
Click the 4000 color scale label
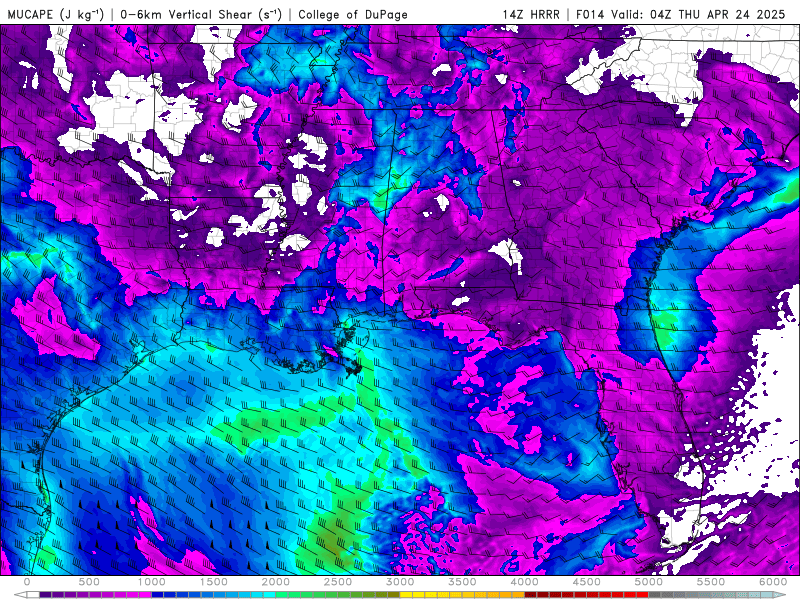tap(524, 582)
